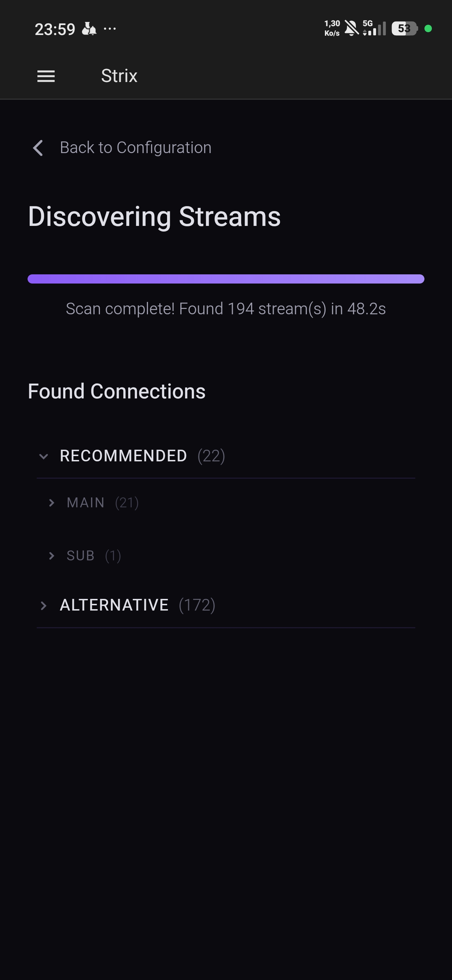Tap the back arrow chevron icon
Screen dimensions: 452x980
38,148
